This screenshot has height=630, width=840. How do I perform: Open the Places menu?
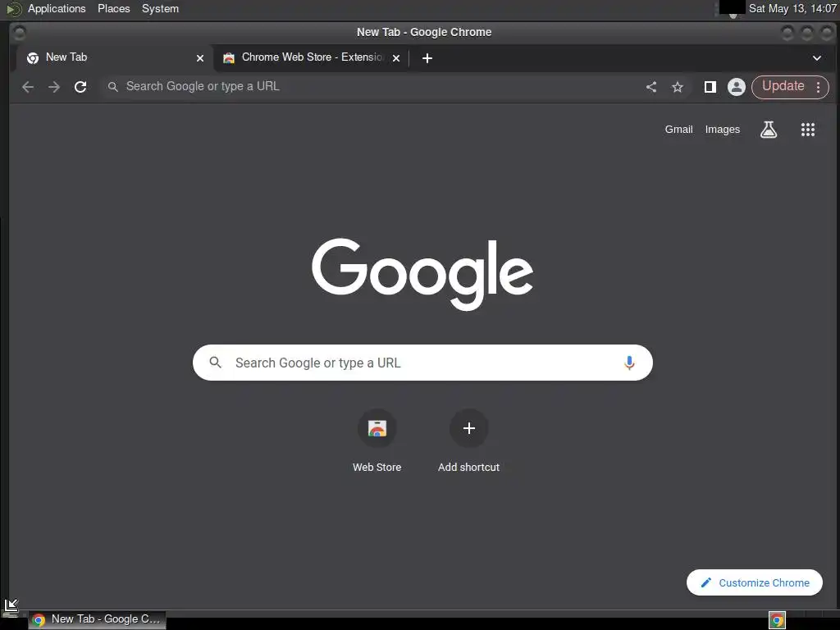click(113, 8)
